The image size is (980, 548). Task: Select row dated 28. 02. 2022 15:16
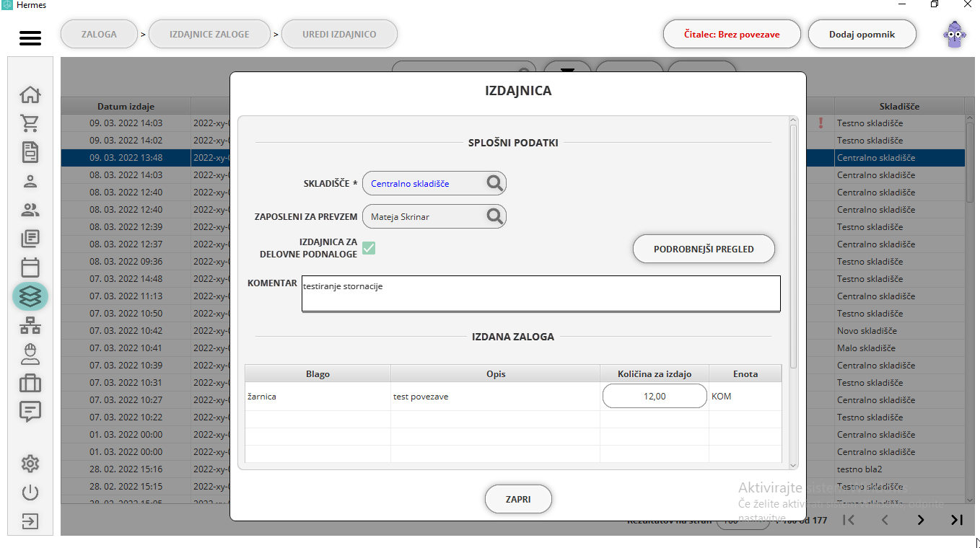tap(126, 469)
